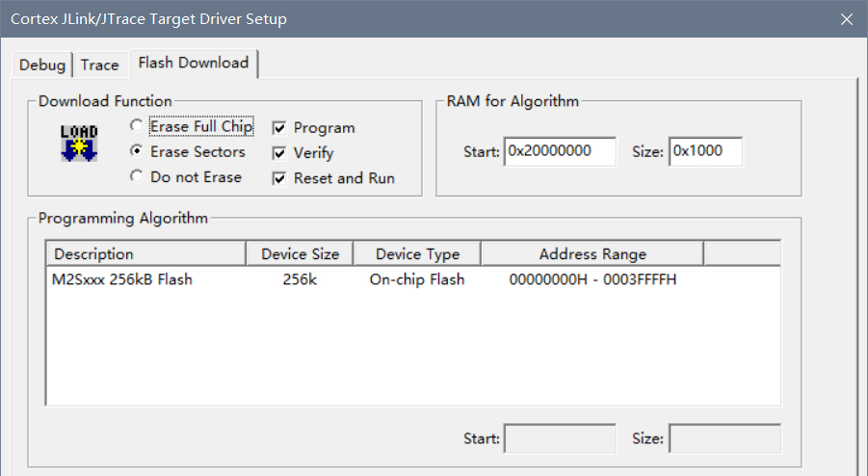Viewport: 868px width, 476px height.
Task: Focus the RAM for Algorithm Size field
Action: pos(705,151)
